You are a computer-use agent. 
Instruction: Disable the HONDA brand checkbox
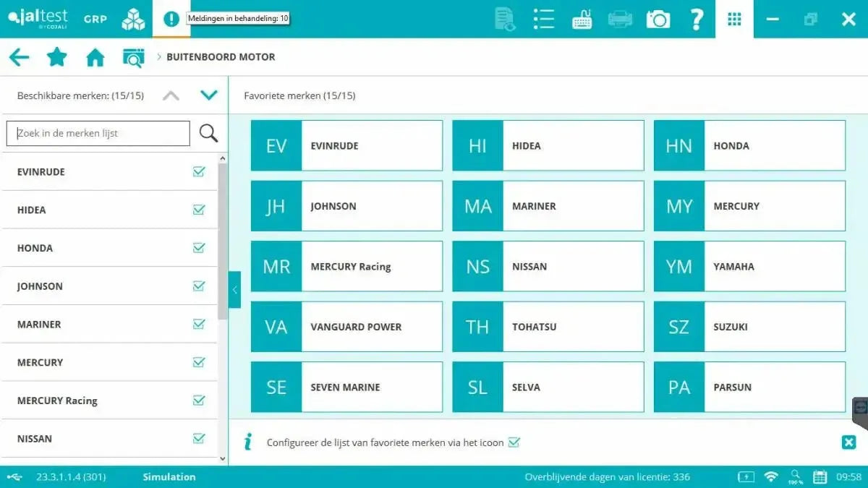(199, 247)
